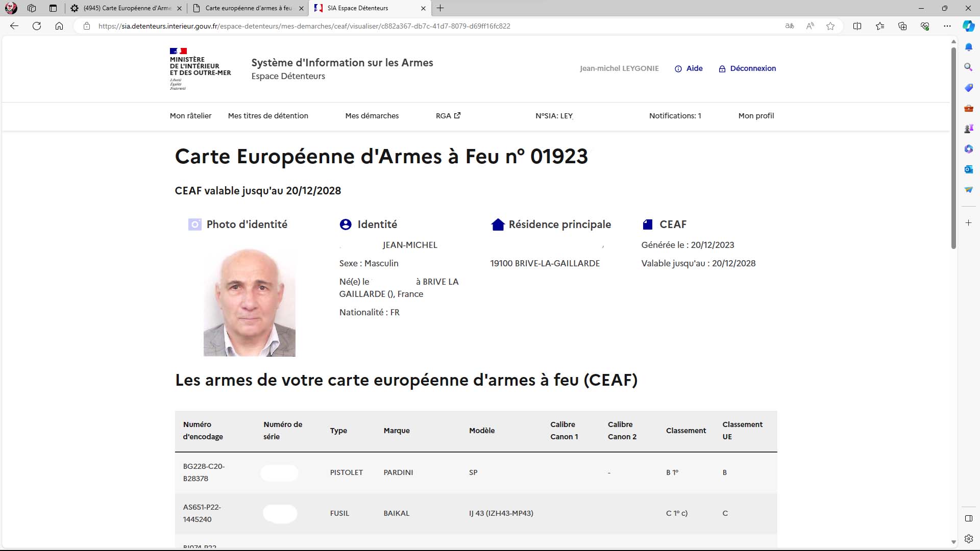Activate the read aloud icon

810,26
